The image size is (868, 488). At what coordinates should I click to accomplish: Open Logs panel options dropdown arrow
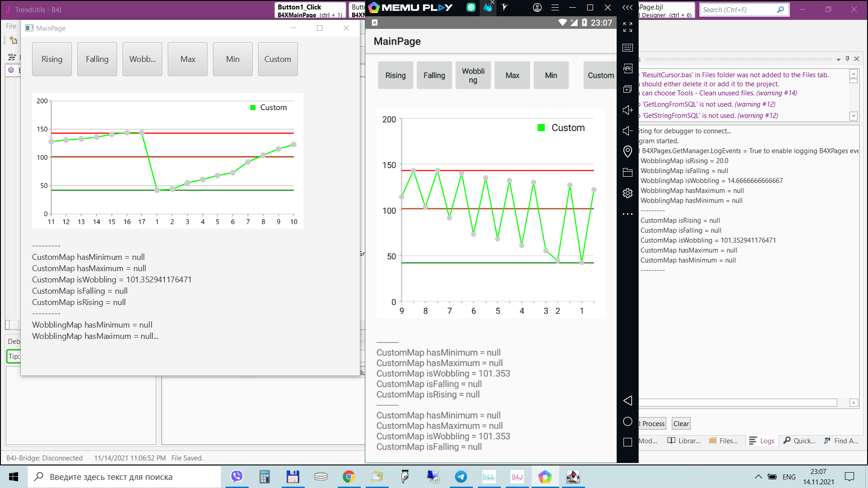838,59
